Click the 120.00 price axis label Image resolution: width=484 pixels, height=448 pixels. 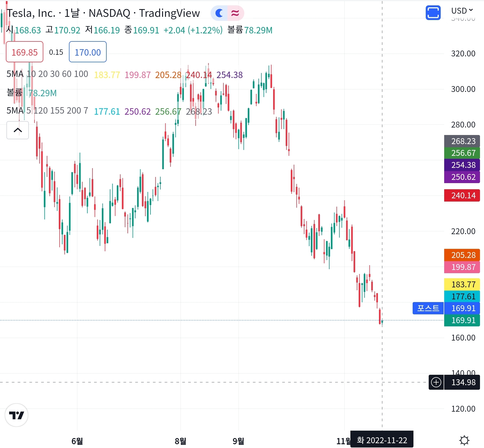coord(463,409)
